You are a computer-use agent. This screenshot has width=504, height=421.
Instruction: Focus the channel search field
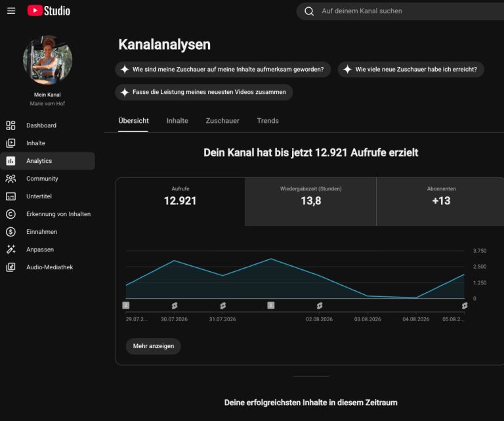(400, 11)
